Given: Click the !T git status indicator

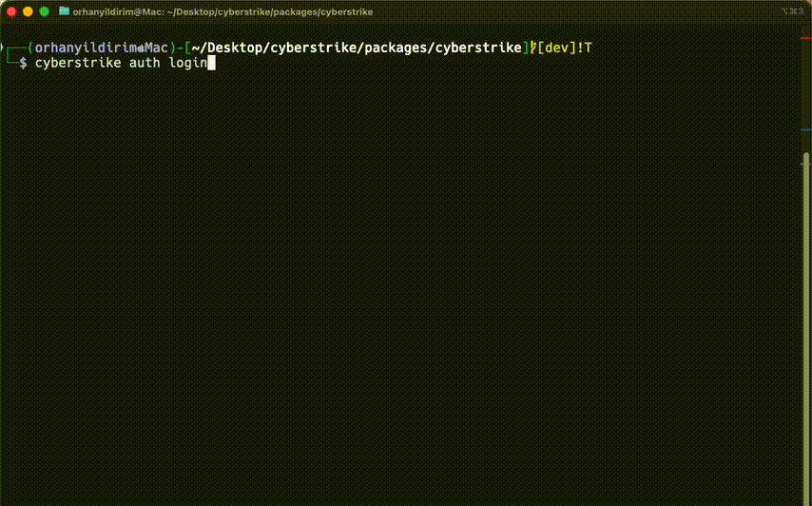Looking at the screenshot, I should [x=585, y=48].
